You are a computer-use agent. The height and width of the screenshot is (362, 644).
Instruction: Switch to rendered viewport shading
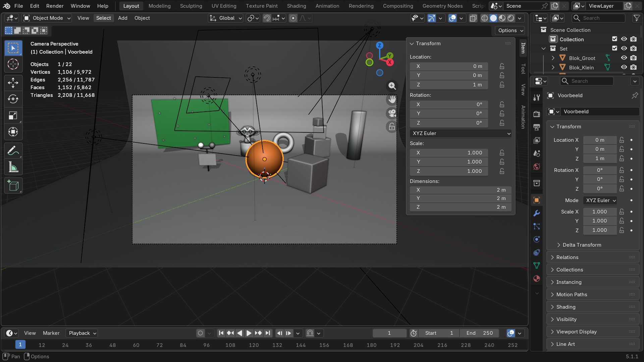point(511,18)
